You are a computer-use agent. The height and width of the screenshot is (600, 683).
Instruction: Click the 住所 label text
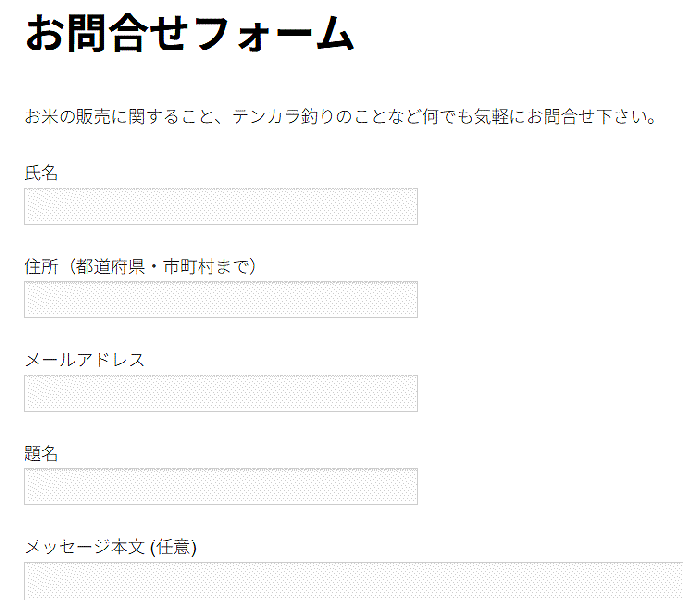(x=40, y=266)
